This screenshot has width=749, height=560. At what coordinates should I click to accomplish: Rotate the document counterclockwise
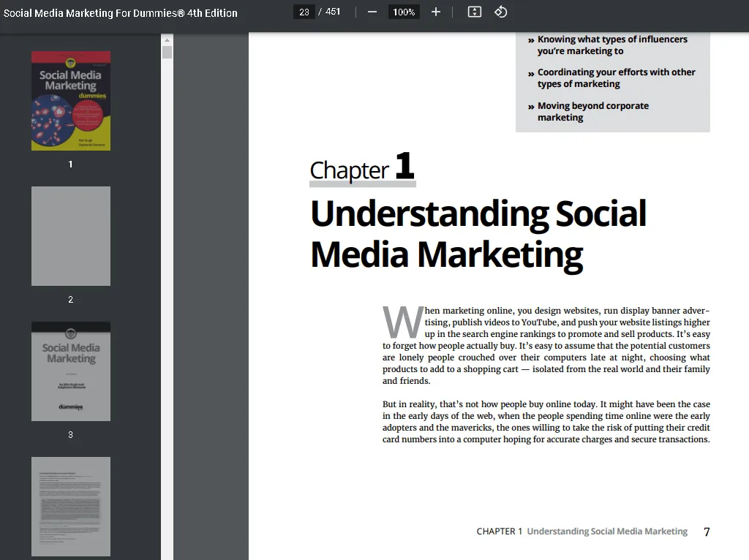(501, 12)
